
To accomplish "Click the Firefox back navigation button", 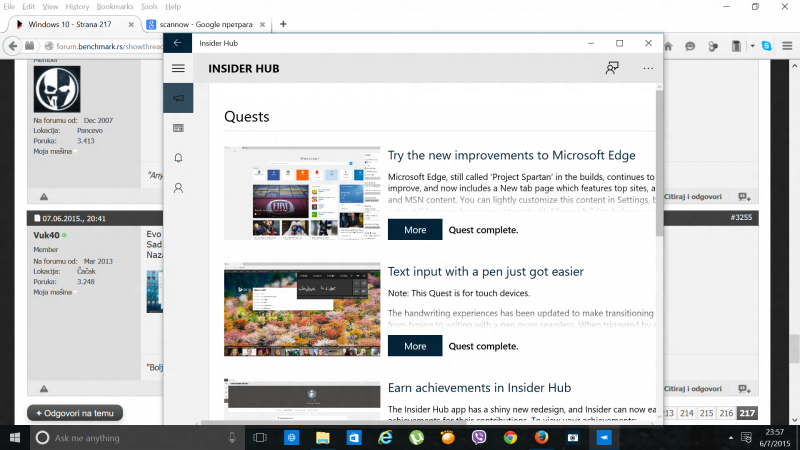I will 13,46.
